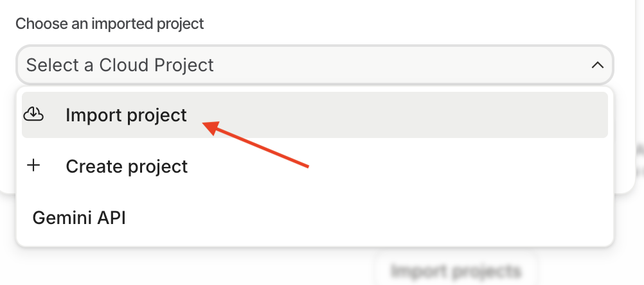The height and width of the screenshot is (285, 644).
Task: Click the plus icon beside Create project
Action: point(33,166)
